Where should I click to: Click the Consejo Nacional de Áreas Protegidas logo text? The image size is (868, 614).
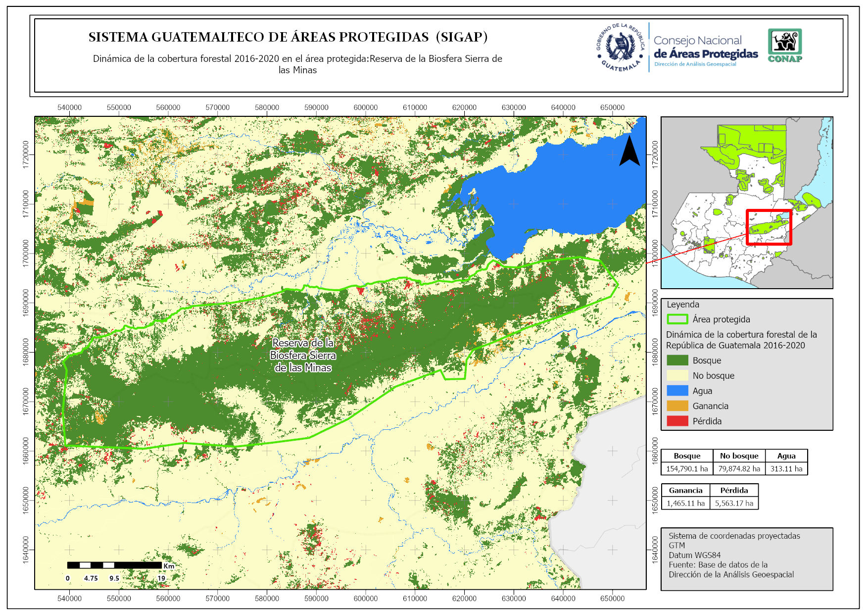point(705,50)
